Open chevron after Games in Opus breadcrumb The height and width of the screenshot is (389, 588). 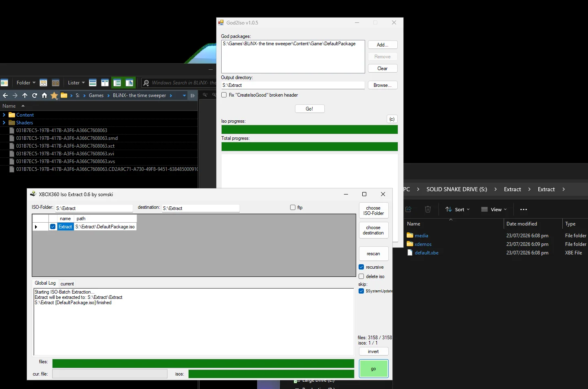pos(108,95)
